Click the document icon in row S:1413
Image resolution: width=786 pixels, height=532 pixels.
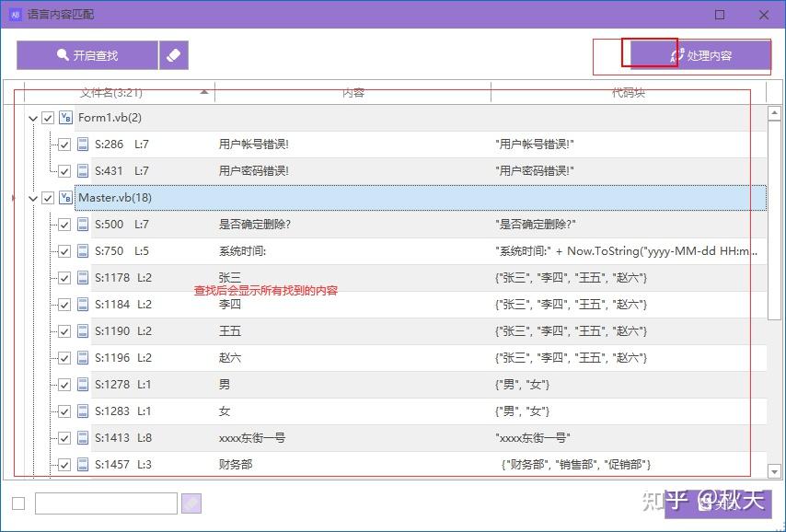click(x=83, y=438)
